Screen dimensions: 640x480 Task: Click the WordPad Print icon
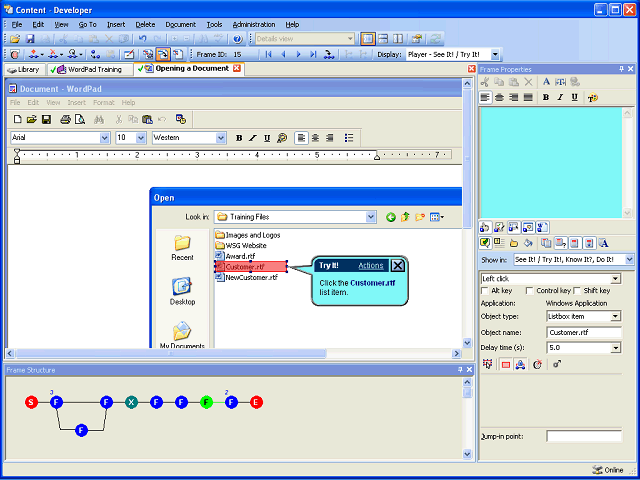click(x=66, y=119)
